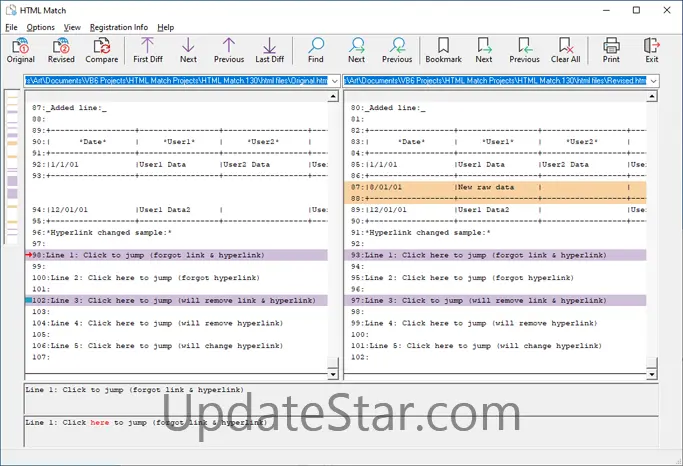Open the Registration Info menu
683x466 pixels.
[119, 27]
